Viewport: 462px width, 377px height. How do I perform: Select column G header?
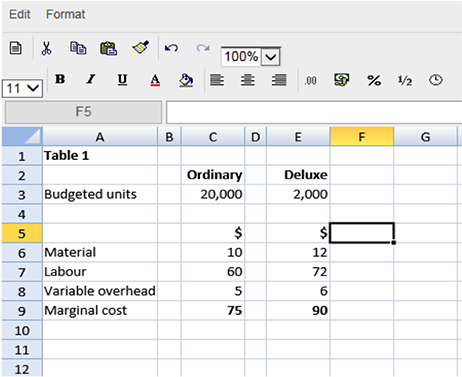tap(425, 137)
